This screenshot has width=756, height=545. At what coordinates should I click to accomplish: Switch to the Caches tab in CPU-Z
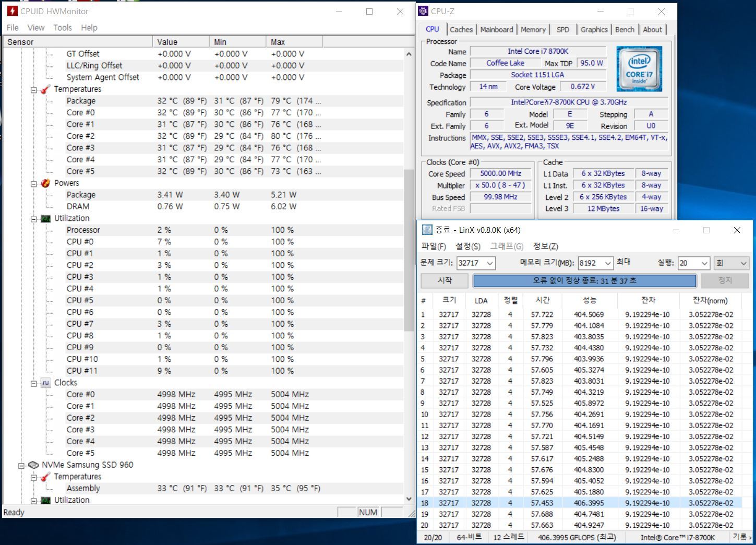[461, 30]
